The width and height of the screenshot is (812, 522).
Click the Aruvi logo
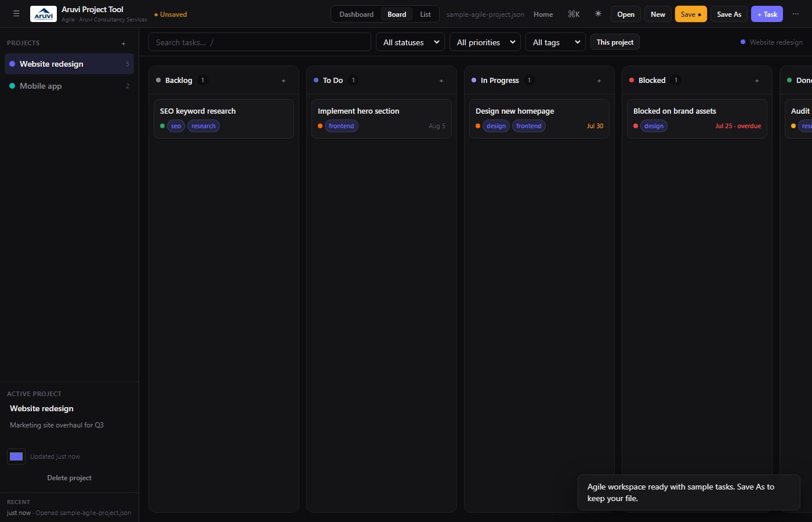tap(43, 14)
